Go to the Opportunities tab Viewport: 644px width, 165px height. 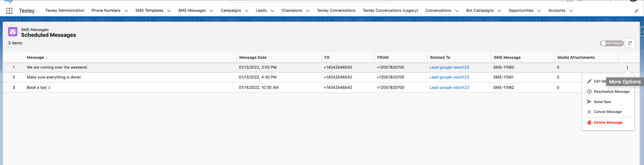pos(521,10)
